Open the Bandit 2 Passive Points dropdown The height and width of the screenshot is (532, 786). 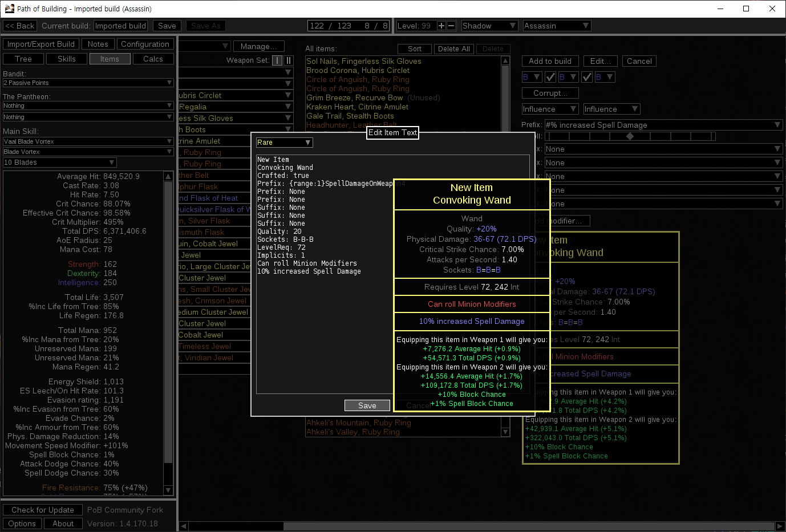tap(88, 83)
